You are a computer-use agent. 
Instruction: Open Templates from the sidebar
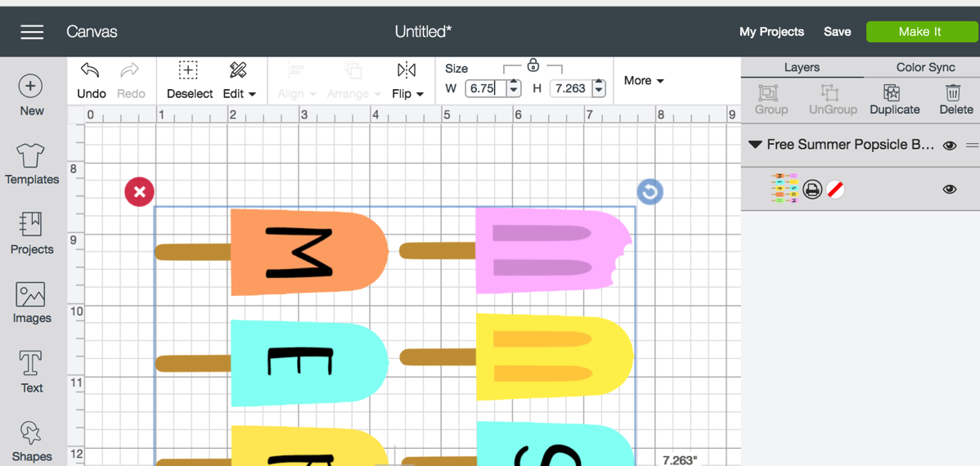coord(31,164)
